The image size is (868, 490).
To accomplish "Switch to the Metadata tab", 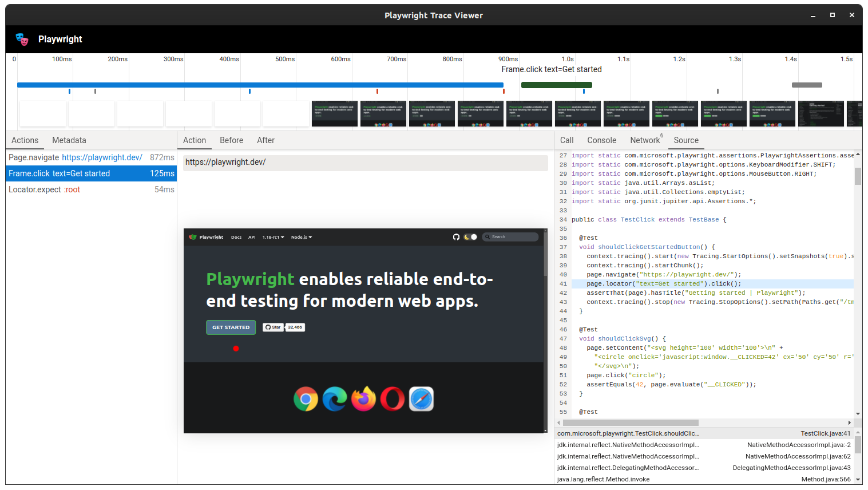I will (69, 140).
